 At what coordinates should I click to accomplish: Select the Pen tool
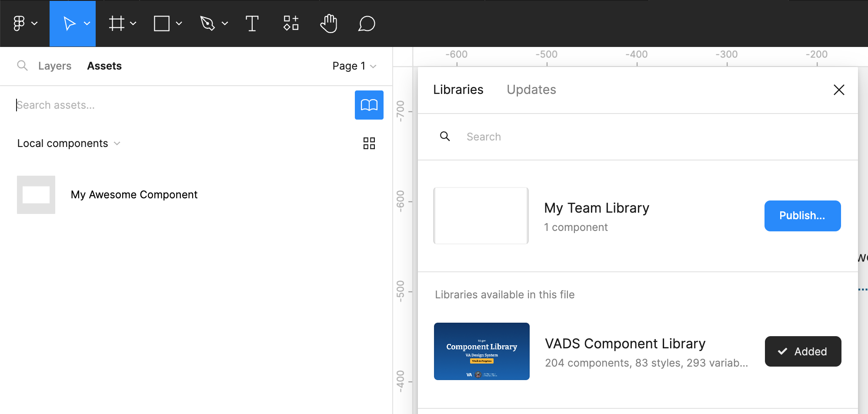click(x=209, y=23)
